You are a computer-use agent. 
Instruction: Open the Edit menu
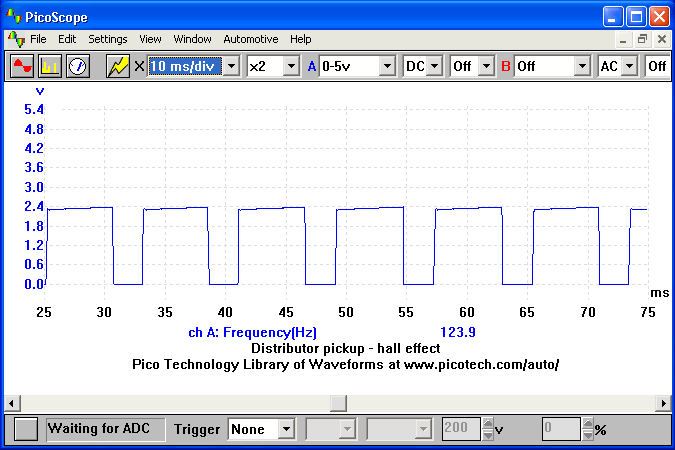[x=67, y=39]
